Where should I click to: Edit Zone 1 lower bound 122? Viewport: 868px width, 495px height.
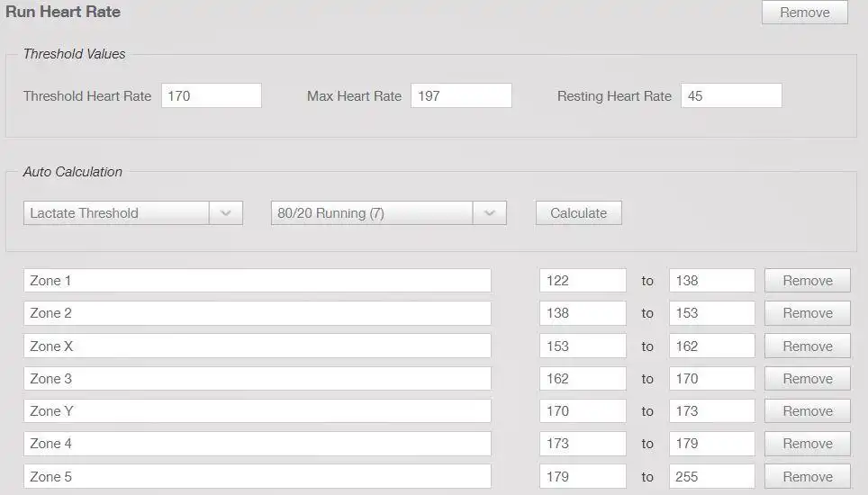tap(583, 281)
